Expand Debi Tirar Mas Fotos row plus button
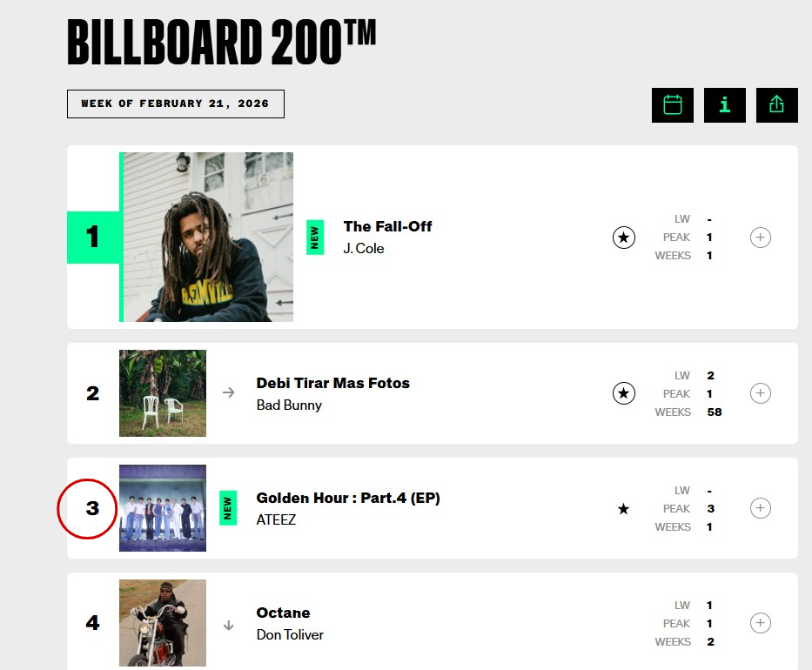 pyautogui.click(x=761, y=394)
